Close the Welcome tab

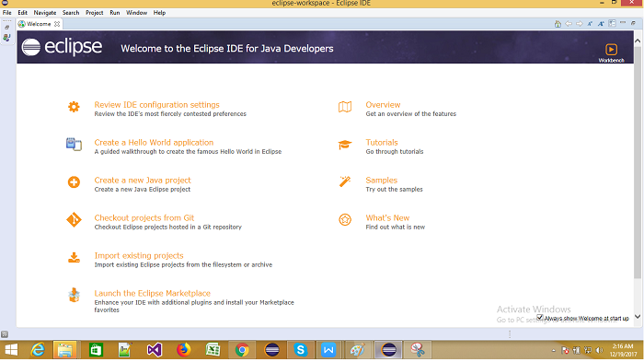[57, 24]
